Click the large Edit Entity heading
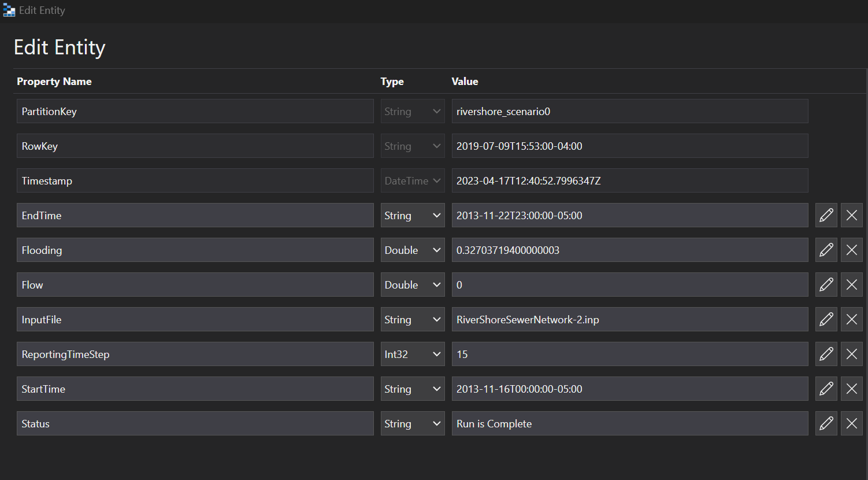The width and height of the screenshot is (868, 480). [60, 47]
